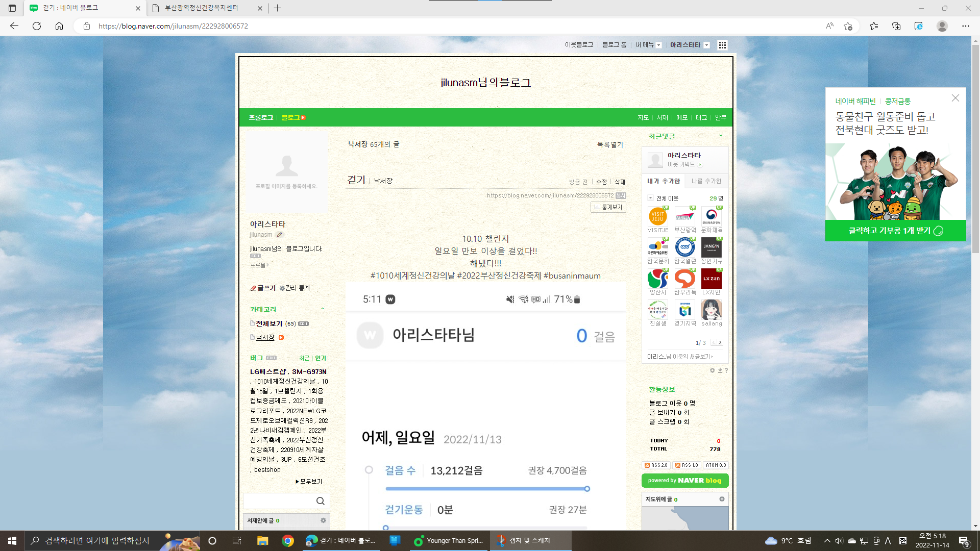Expand the 내 메뉴 dropdown

pos(658,45)
